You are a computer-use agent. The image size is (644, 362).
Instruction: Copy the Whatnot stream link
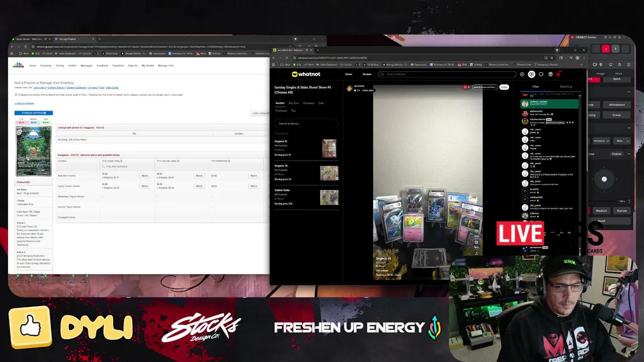(x=504, y=87)
